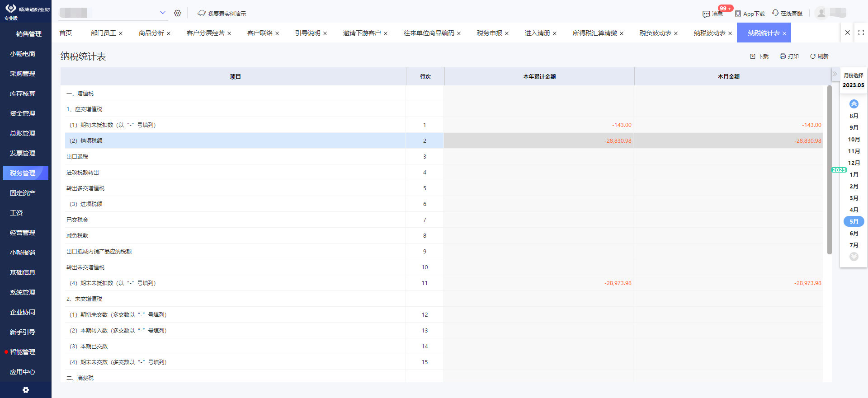Open sidebar bottom settings gear
Viewport: 868px width, 398px height.
26,390
